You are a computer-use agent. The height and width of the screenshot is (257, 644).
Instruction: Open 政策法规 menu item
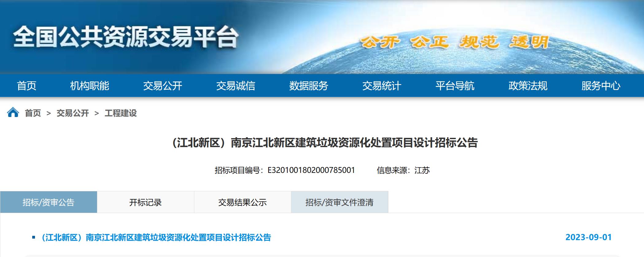528,86
